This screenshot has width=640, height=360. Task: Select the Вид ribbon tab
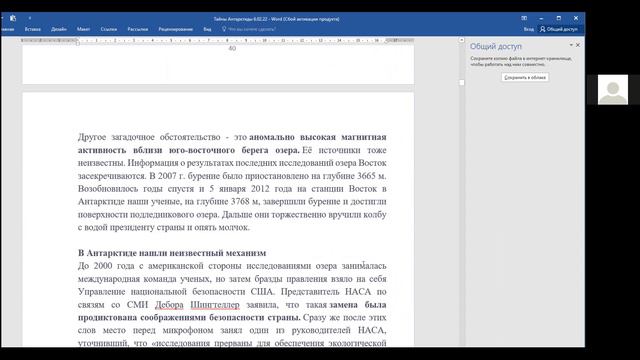pos(207,29)
